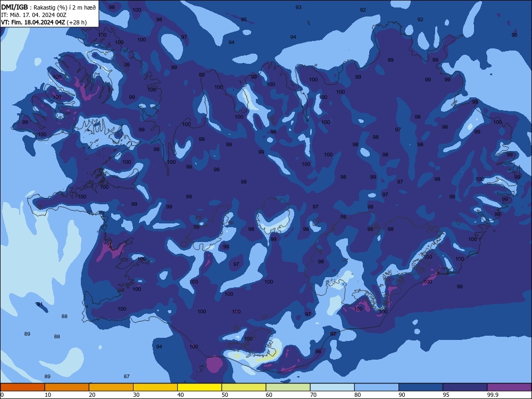Click the legend tick label '70'

[313, 395]
